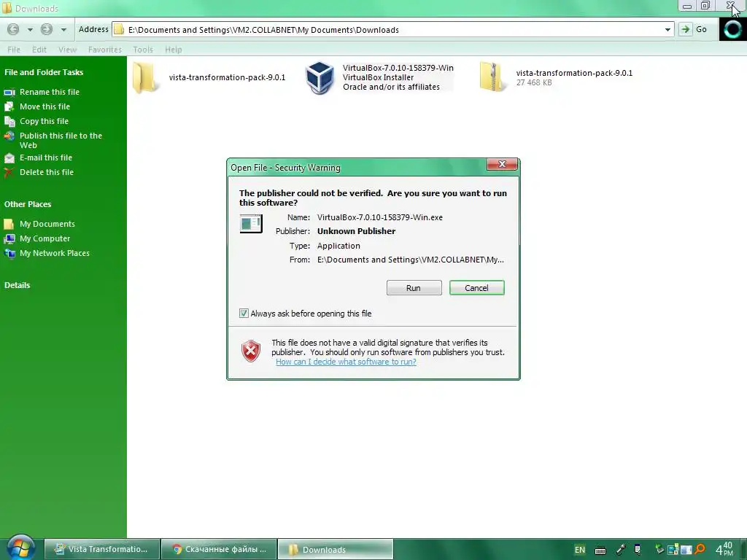
Task: Open the Edit menu
Action: tap(39, 50)
